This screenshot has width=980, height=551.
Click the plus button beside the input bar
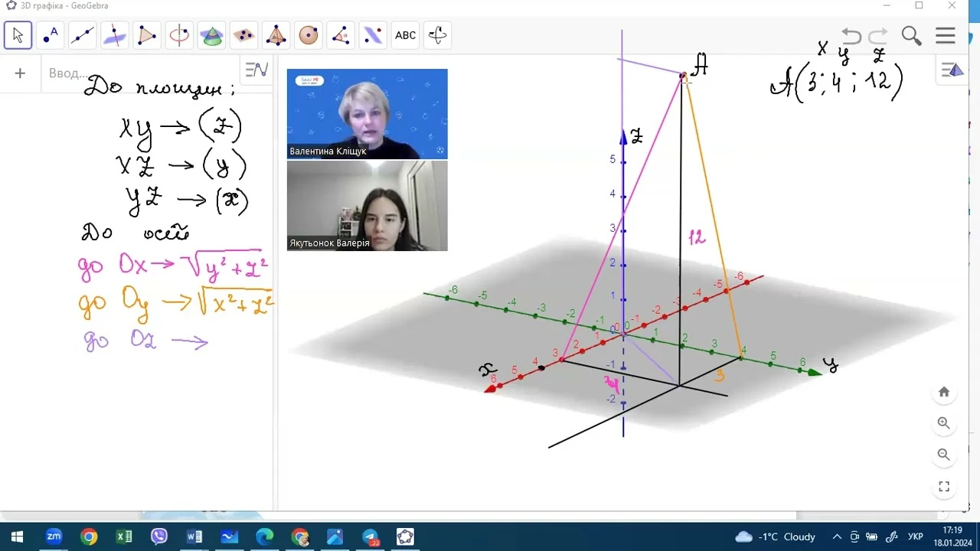coord(20,73)
